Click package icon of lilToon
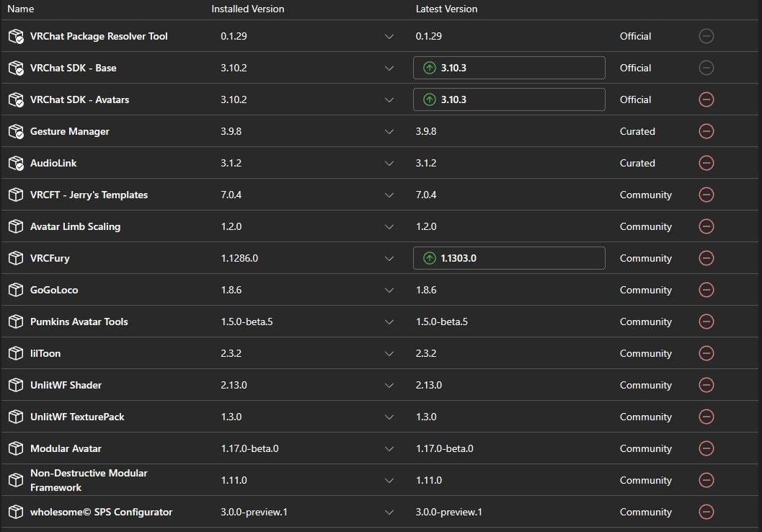Screen dimensions: 762x532 click(x=16, y=353)
